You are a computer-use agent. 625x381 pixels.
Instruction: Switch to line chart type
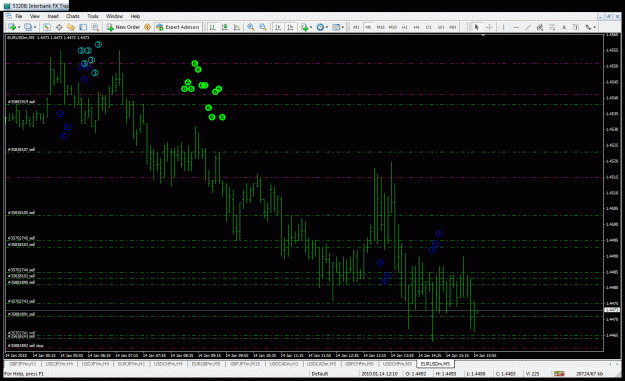(237, 27)
